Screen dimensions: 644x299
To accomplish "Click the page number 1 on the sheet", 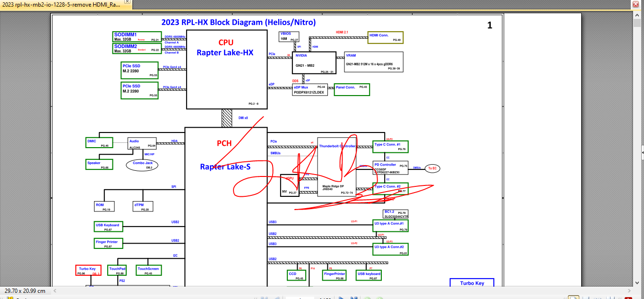I will [x=489, y=26].
